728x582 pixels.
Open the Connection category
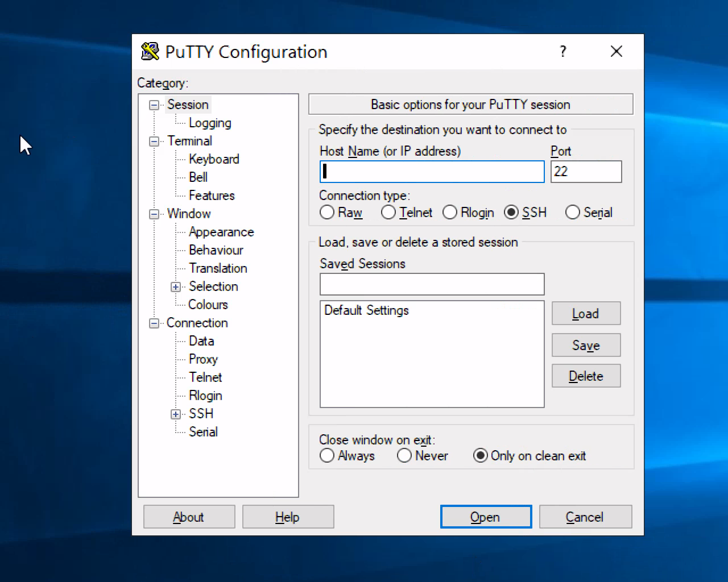197,323
